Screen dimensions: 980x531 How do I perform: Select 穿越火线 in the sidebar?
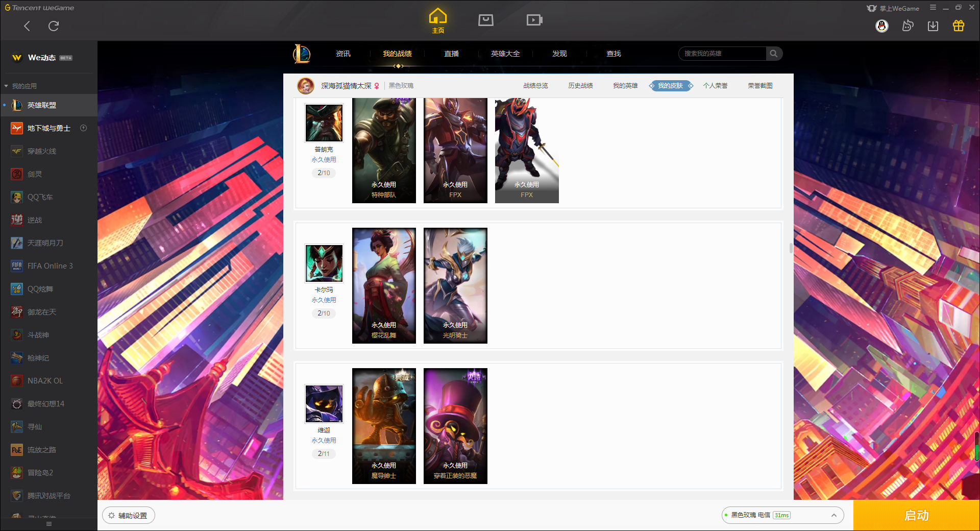click(48, 151)
